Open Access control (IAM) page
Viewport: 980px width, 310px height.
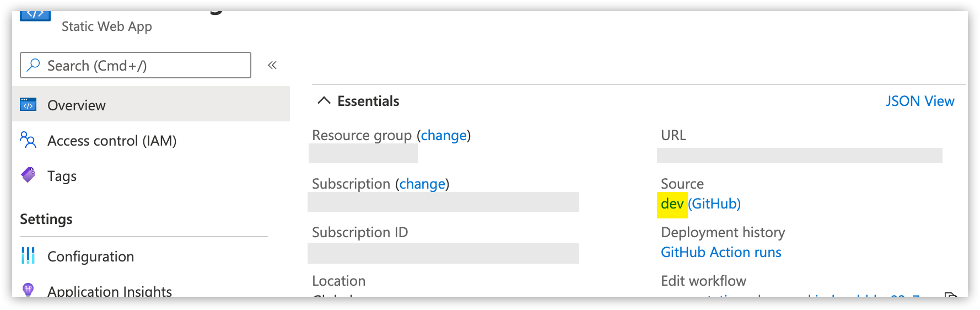[112, 141]
